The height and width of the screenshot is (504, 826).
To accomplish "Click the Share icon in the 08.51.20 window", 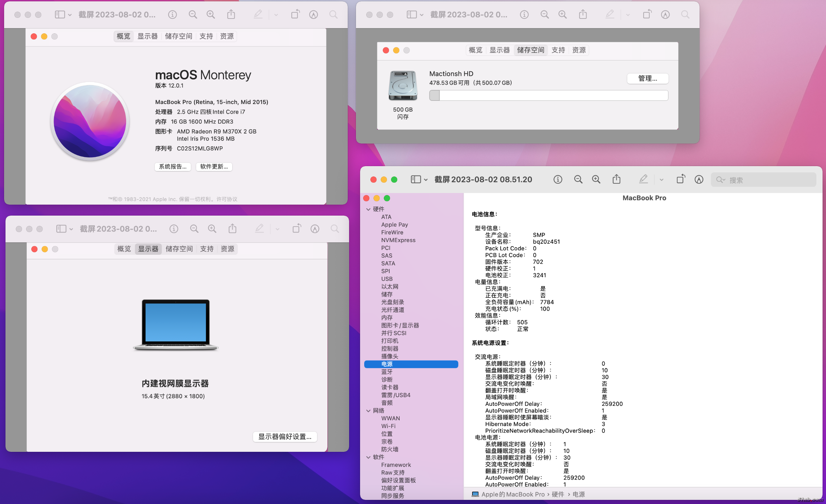I will [x=616, y=179].
